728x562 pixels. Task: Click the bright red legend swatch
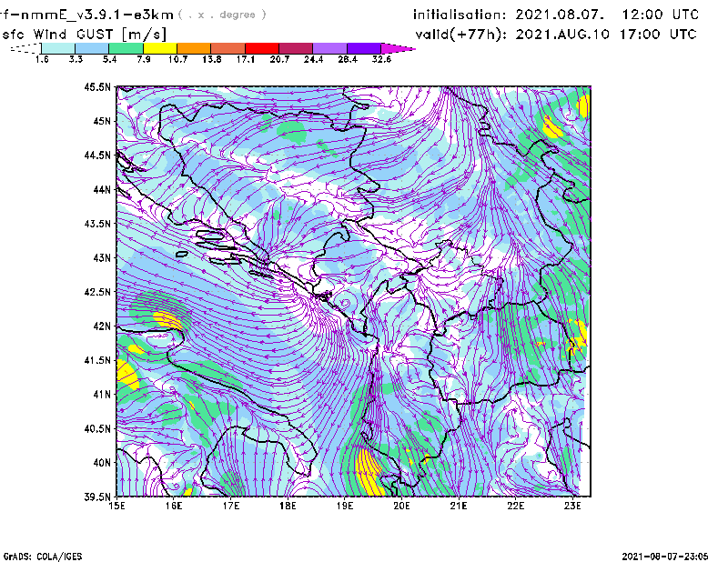(262, 48)
